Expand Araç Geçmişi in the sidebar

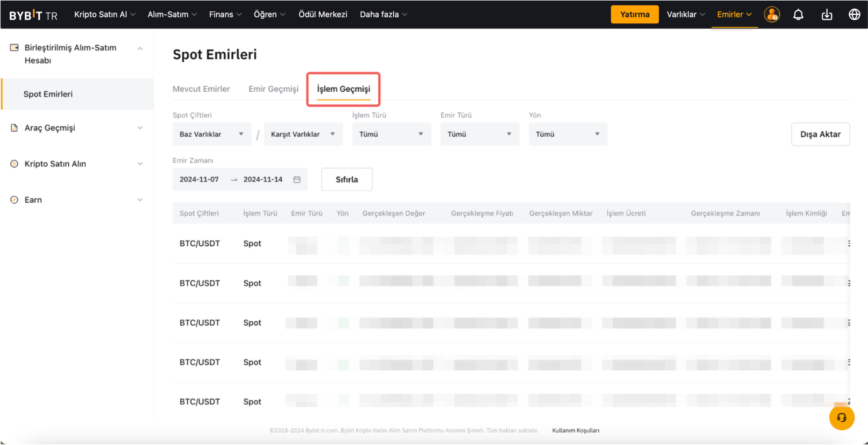coord(76,128)
